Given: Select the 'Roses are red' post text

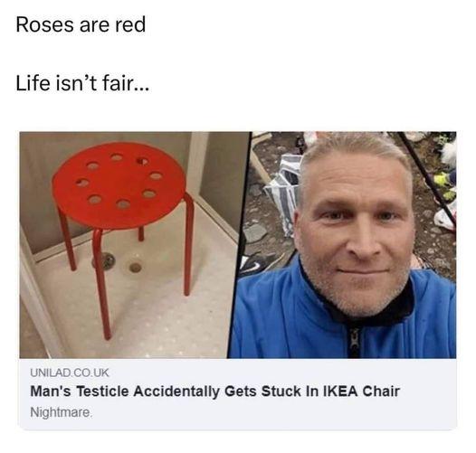Looking at the screenshot, I should pos(81,24).
